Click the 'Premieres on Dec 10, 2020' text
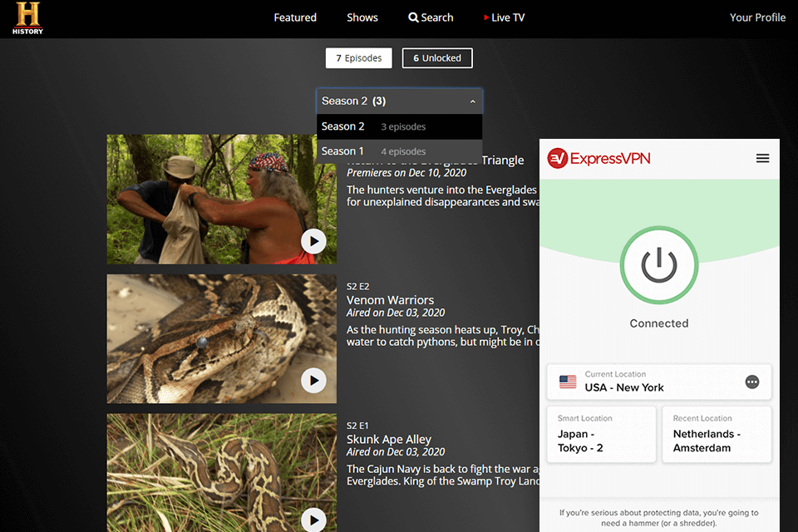 pyautogui.click(x=406, y=173)
